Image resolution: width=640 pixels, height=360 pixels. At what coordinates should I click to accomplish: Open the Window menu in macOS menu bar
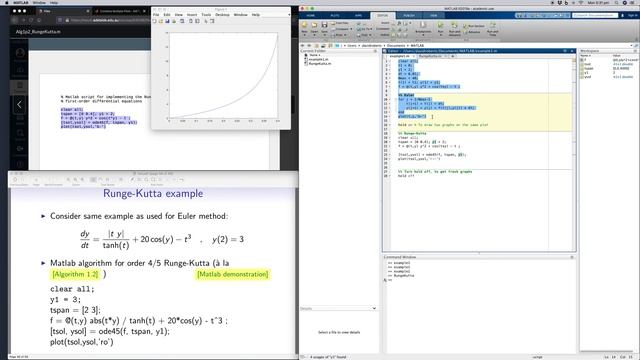point(39,3)
